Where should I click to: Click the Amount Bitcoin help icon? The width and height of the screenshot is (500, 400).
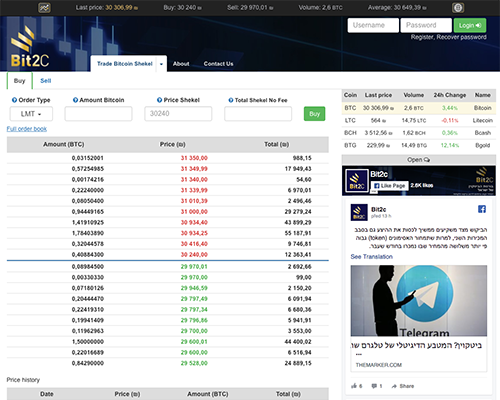(75, 100)
